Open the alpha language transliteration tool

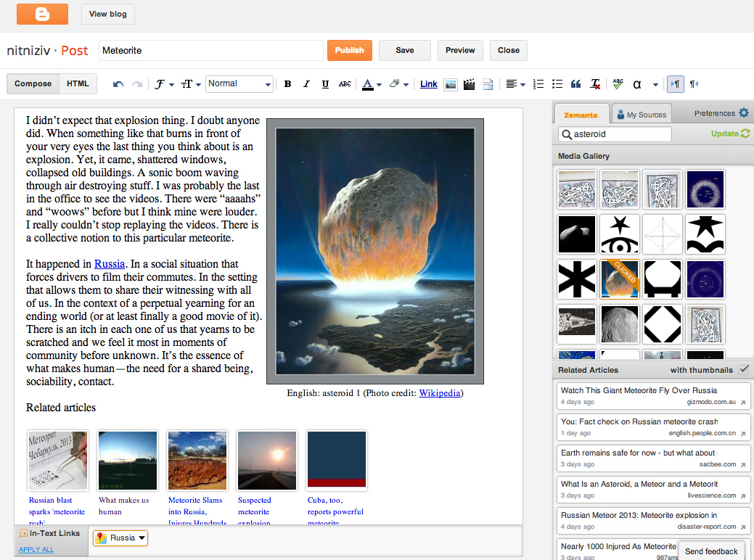(636, 85)
